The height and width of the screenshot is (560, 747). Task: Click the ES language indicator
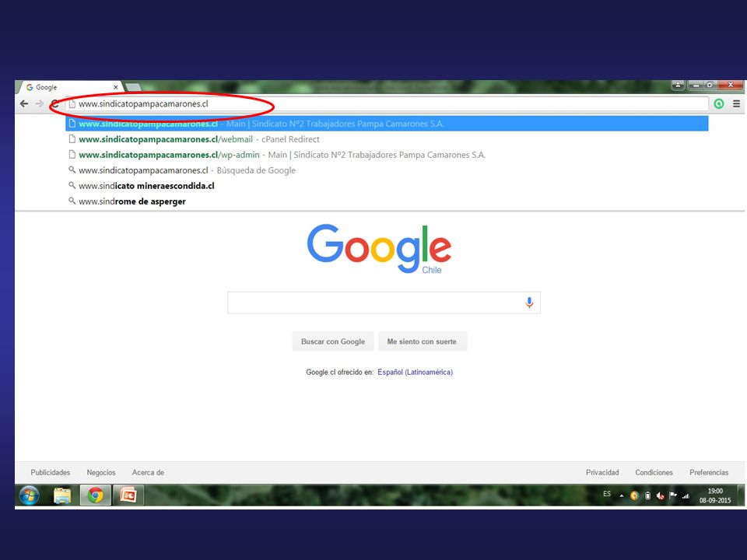pos(606,494)
